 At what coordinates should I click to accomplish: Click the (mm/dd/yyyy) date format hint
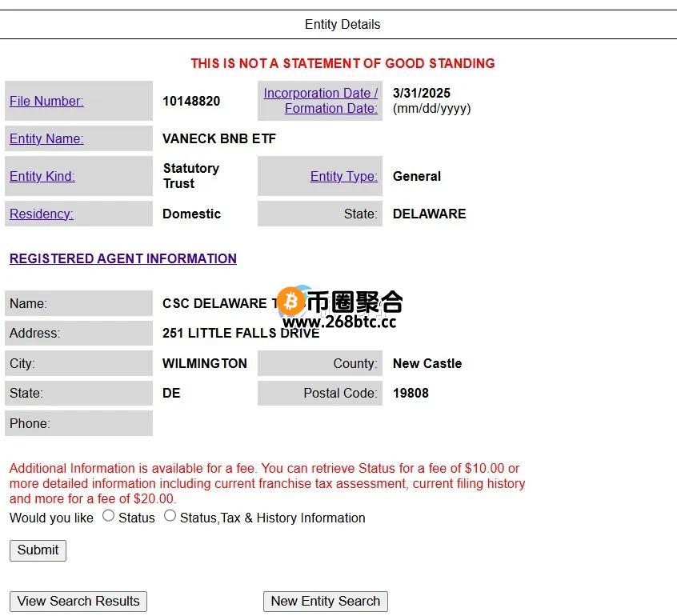[432, 108]
